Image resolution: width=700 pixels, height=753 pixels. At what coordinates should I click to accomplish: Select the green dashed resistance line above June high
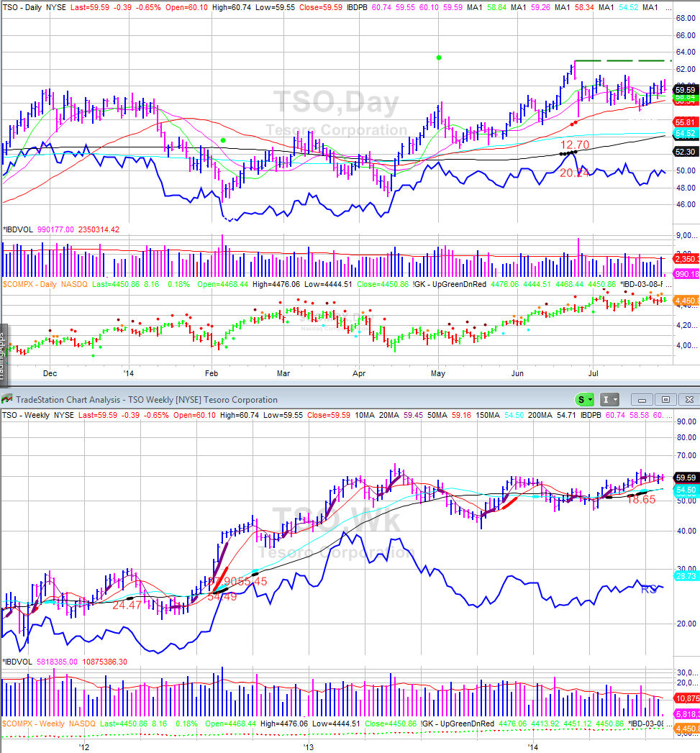(x=623, y=60)
